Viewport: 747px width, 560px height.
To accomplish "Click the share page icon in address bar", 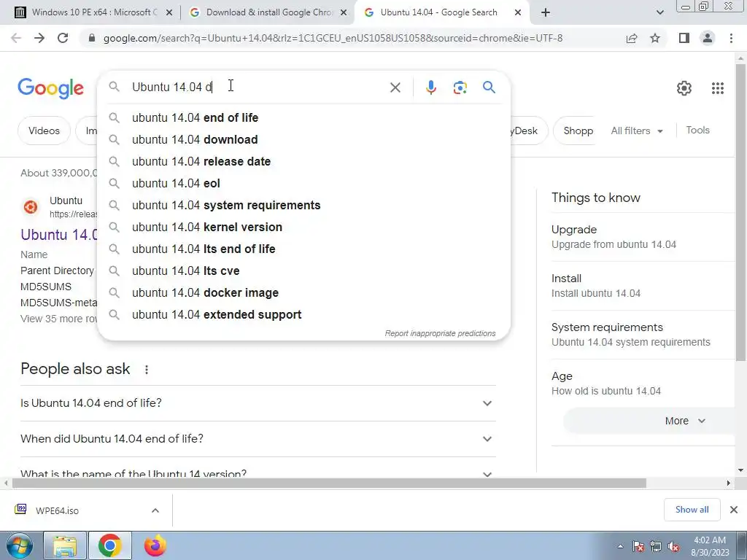I will point(632,38).
